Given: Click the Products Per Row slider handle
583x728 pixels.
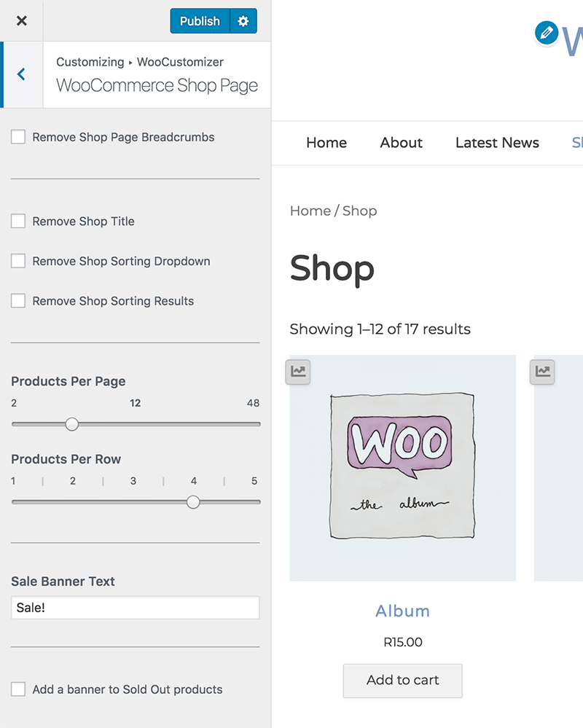Looking at the screenshot, I should (193, 502).
